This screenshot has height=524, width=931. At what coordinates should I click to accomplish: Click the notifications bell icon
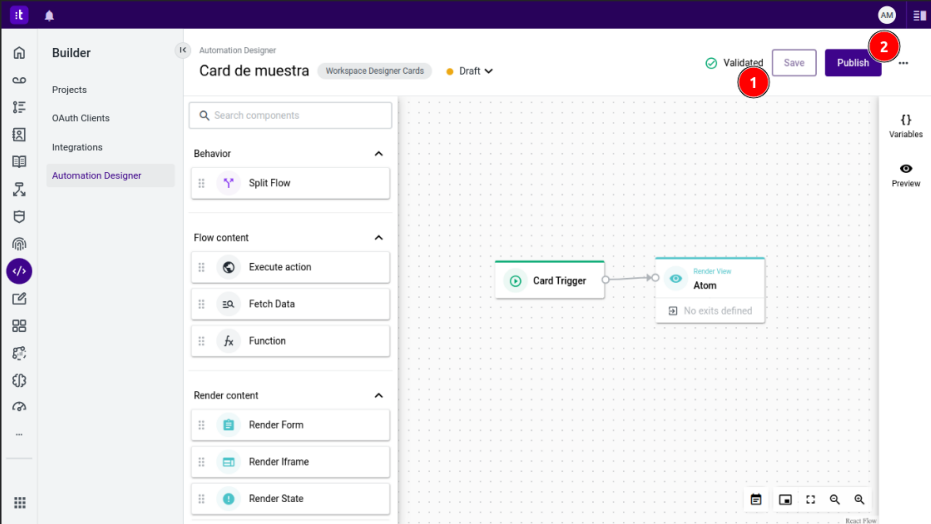point(49,15)
